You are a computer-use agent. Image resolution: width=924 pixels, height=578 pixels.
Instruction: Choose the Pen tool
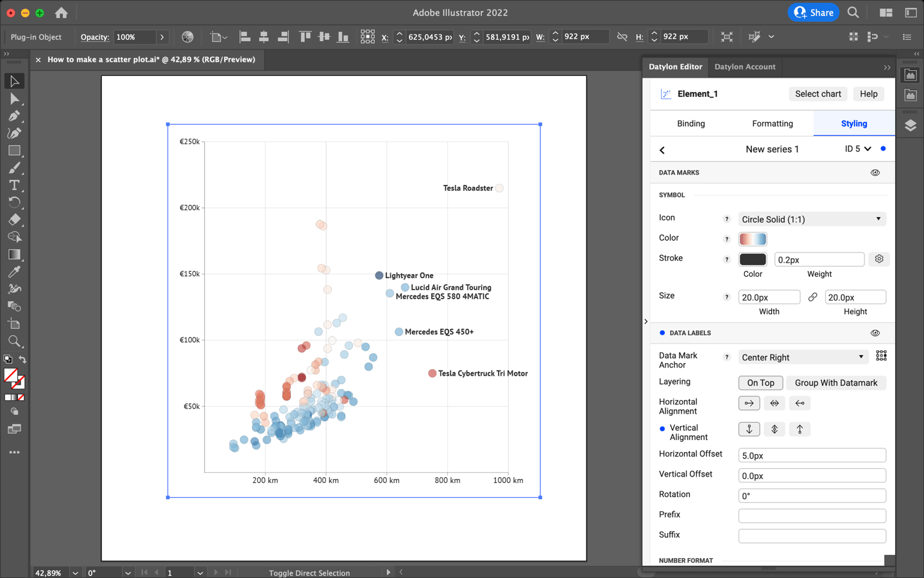point(14,116)
